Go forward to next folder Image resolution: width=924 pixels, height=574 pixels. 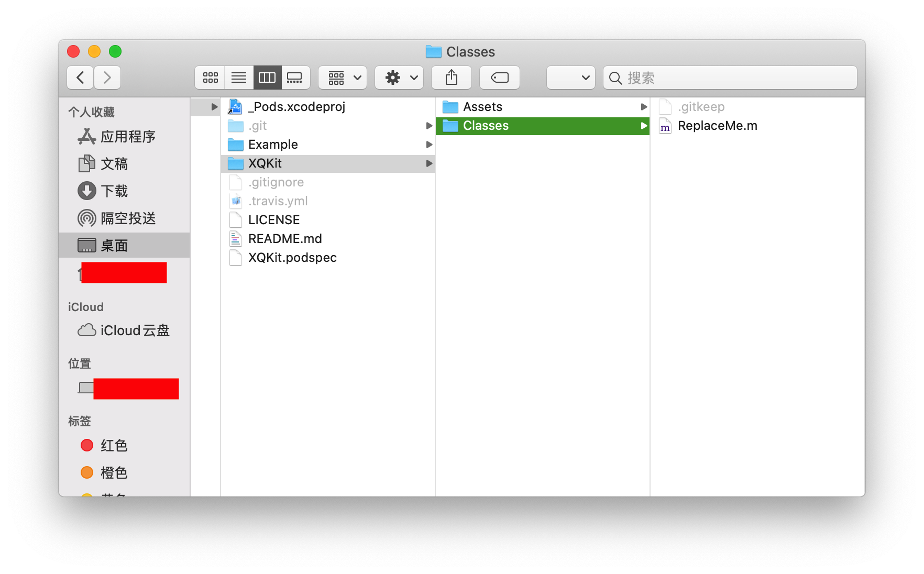coord(107,78)
